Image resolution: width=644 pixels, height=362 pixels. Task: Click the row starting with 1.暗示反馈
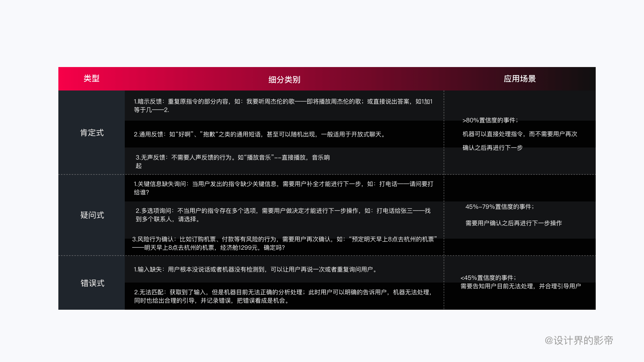(x=284, y=106)
